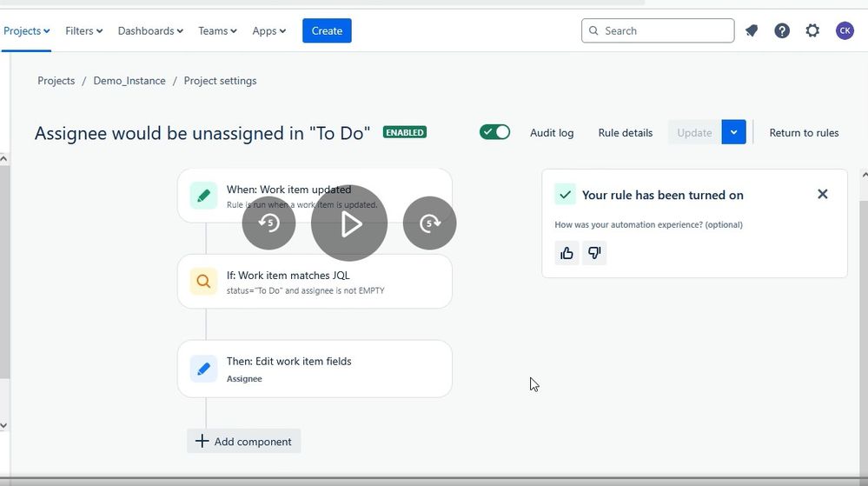868x486 pixels.
Task: Click the magnifier JQL condition icon
Action: [x=203, y=282]
